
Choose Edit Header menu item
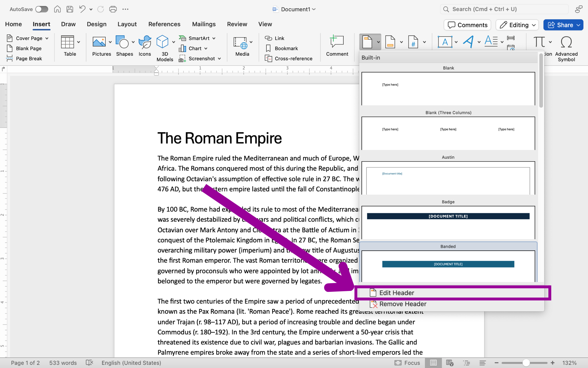452,293
